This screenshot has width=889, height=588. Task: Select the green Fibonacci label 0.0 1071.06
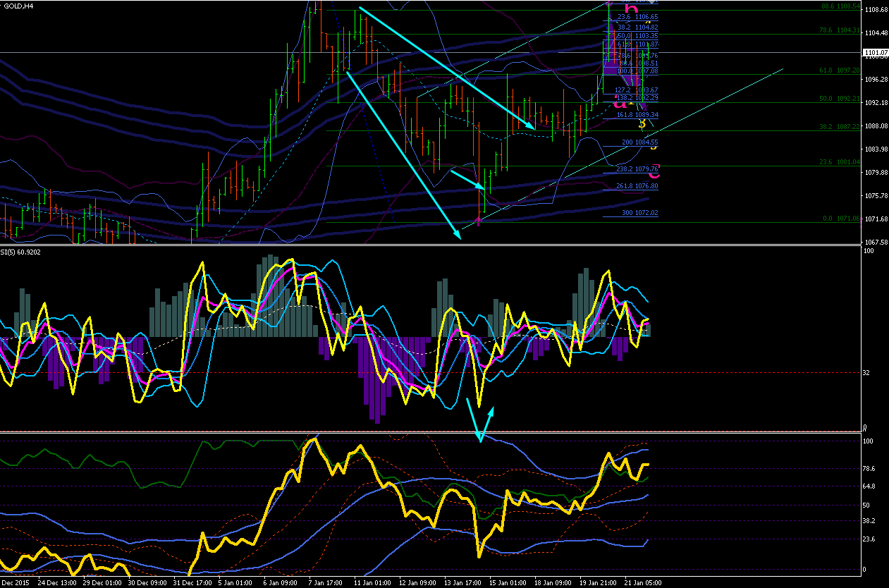tap(842, 219)
